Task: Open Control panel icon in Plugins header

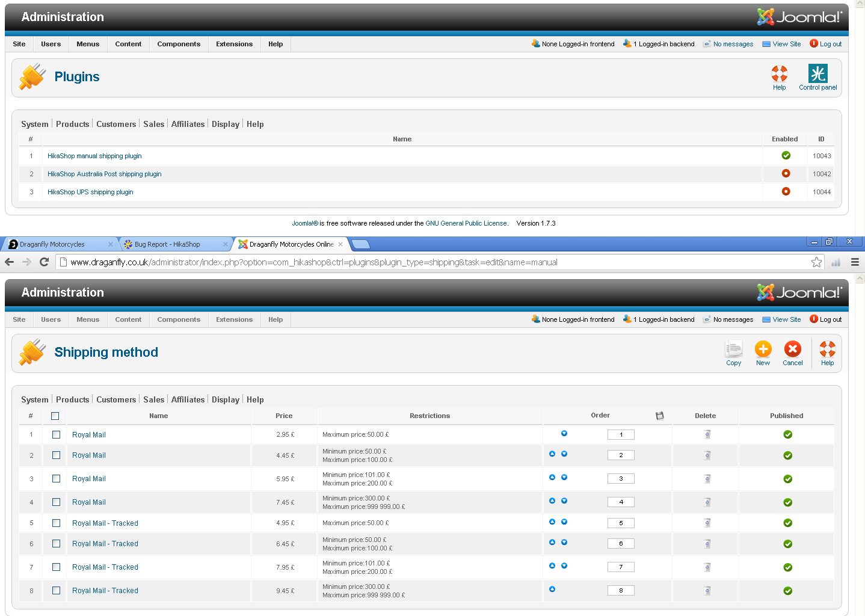Action: [817, 75]
